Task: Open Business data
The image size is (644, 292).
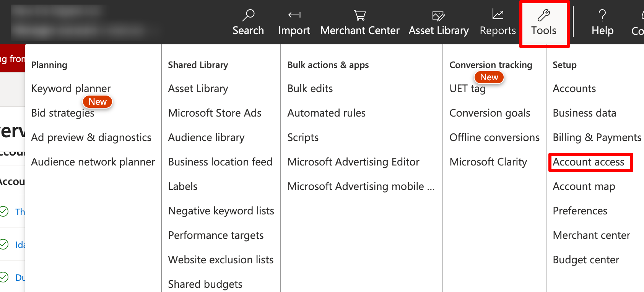Action: click(584, 113)
